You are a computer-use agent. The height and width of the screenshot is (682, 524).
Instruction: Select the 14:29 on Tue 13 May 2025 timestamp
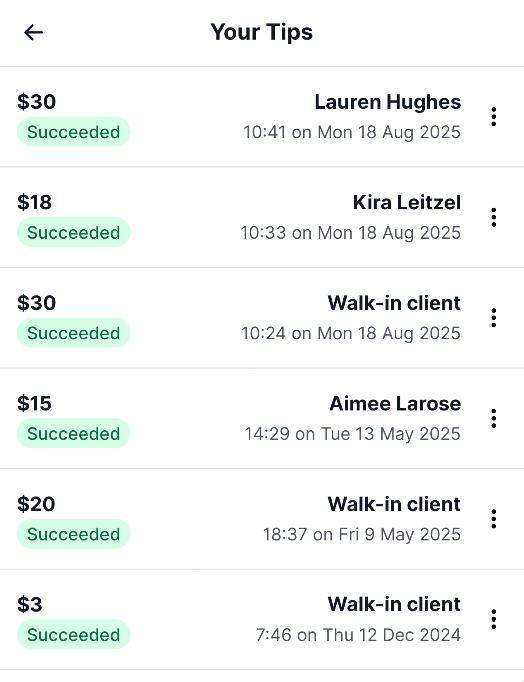(x=352, y=434)
